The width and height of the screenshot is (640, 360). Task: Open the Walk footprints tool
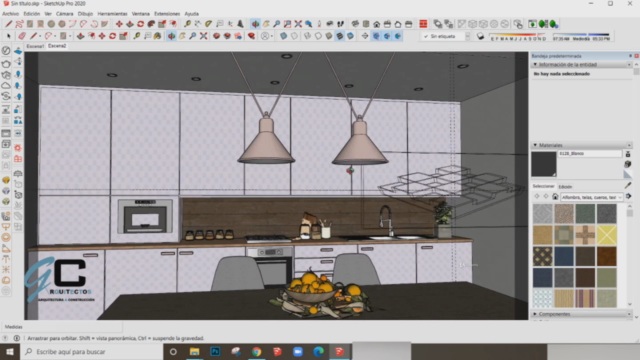point(340,24)
